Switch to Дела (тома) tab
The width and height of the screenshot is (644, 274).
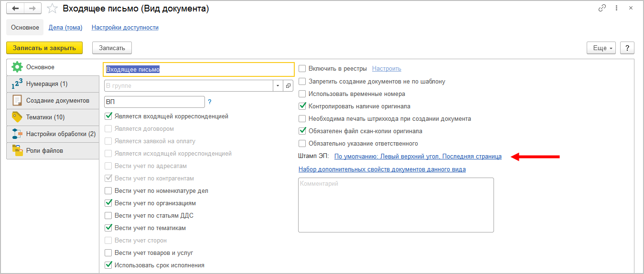[65, 27]
